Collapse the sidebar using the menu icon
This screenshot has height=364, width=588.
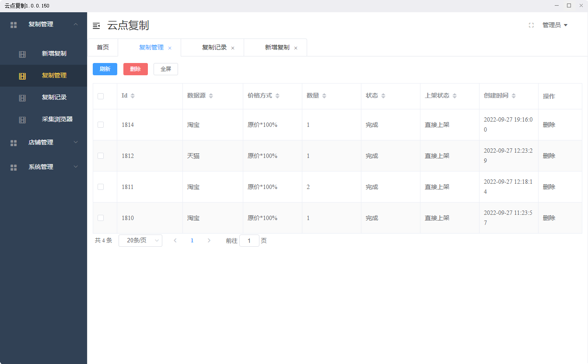click(x=96, y=26)
